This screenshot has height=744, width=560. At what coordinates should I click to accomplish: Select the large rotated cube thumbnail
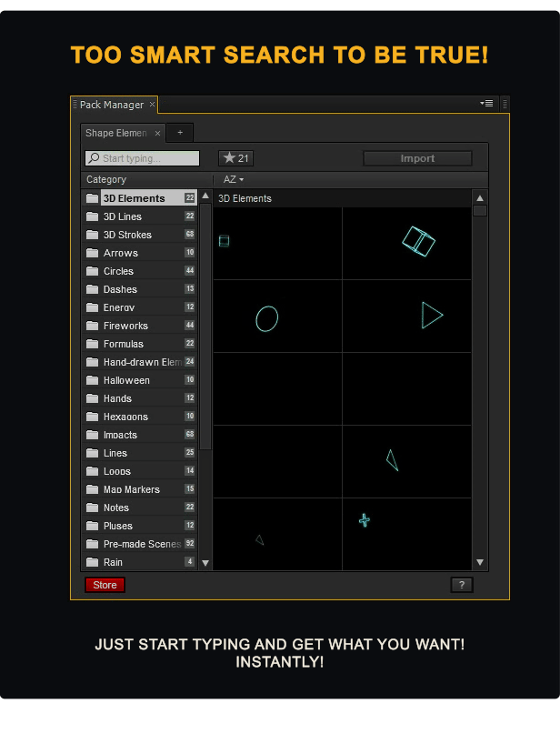(407, 244)
